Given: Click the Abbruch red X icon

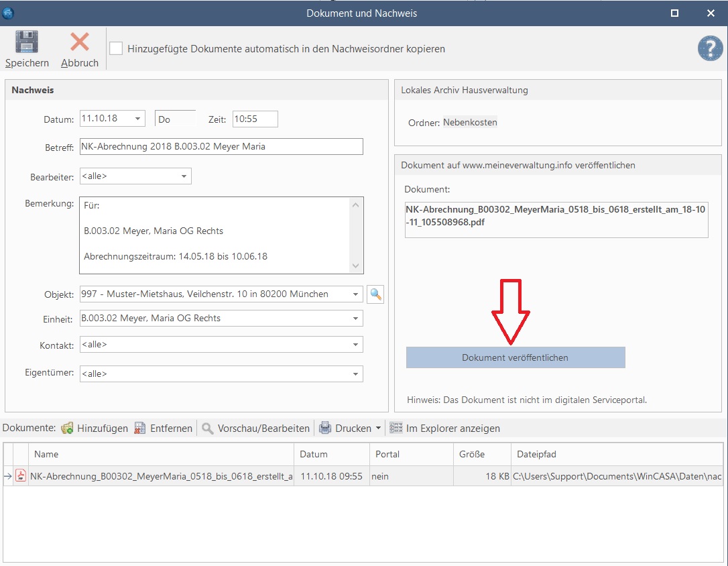Looking at the screenshot, I should click(x=79, y=42).
